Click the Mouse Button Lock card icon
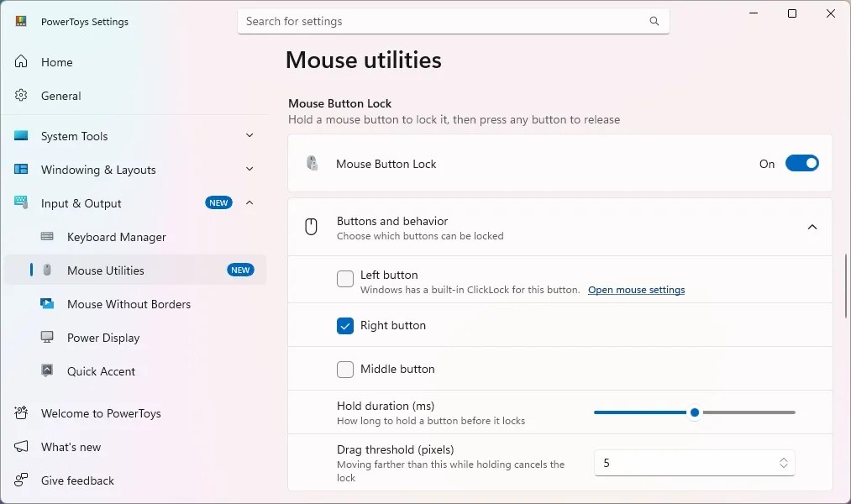 pos(312,163)
